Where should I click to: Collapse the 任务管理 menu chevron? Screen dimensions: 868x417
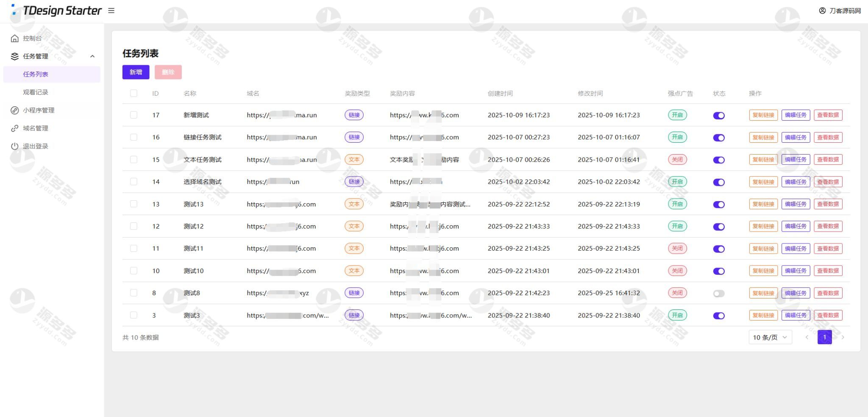[92, 56]
